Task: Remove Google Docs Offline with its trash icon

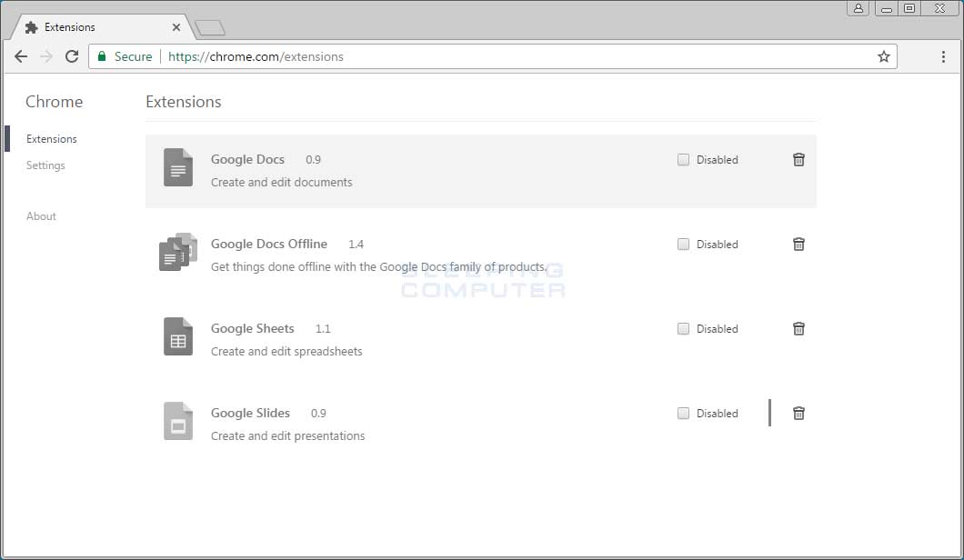Action: coord(798,244)
